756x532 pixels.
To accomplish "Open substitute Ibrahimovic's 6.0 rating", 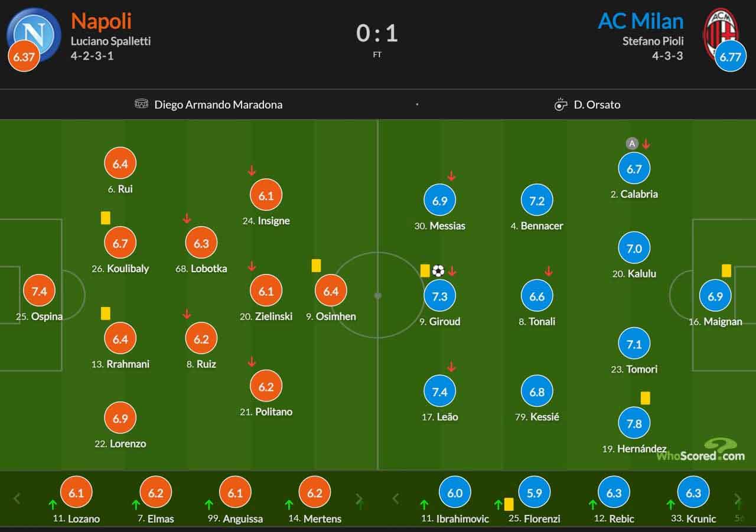I will tap(455, 492).
